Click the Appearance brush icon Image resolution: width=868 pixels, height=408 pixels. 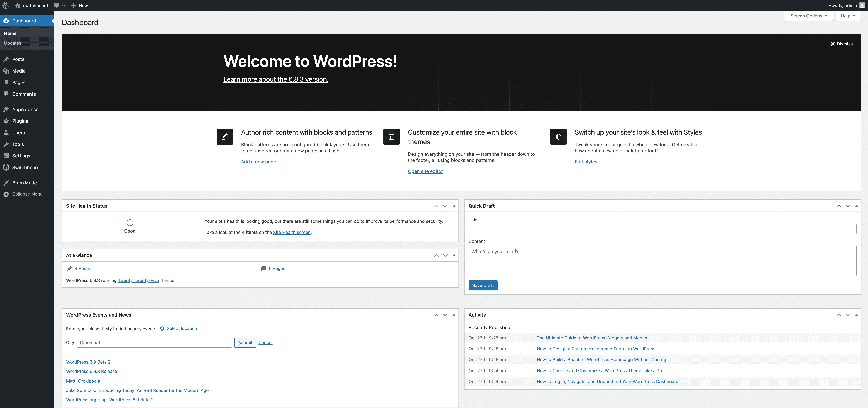(6, 109)
